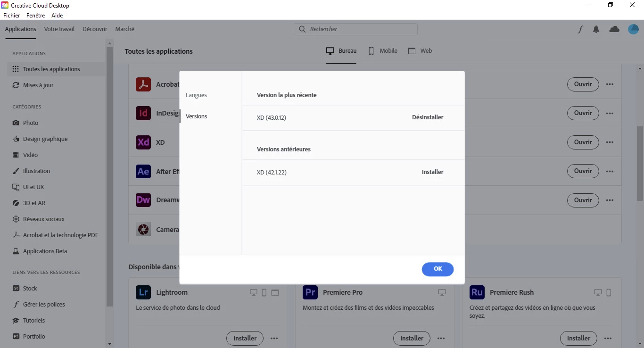This screenshot has height=348, width=644.
Task: Click the Rechercher search field
Action: tap(355, 29)
